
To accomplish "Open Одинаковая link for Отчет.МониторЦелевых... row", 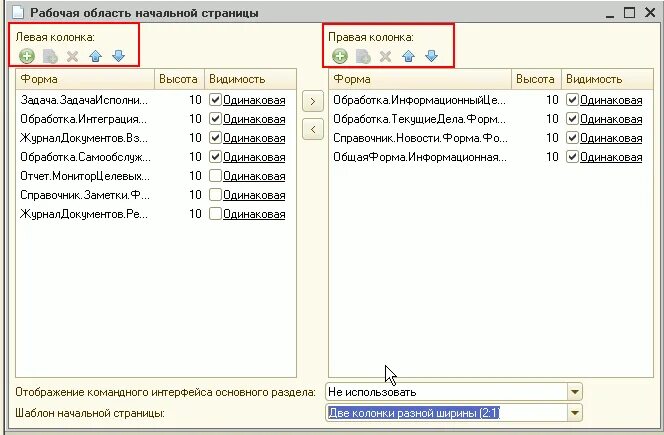I will (254, 176).
